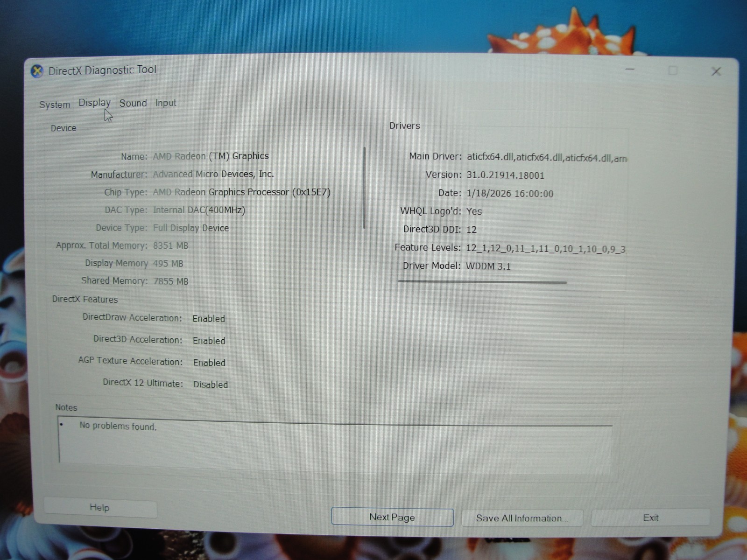Click WHQL Logo'd value 'Yes'
Screen dimensions: 747x560
point(474,211)
